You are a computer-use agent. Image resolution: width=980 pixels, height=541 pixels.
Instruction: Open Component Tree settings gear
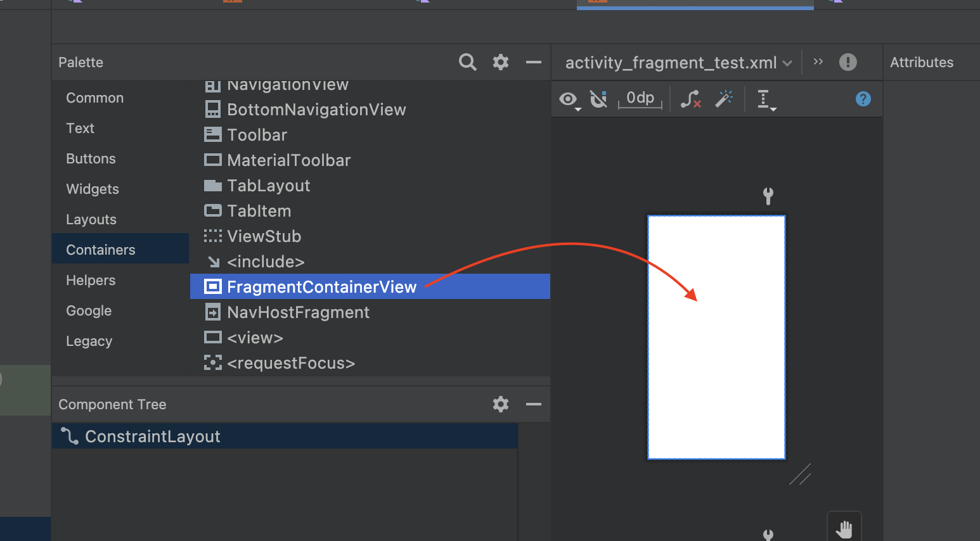click(x=501, y=404)
